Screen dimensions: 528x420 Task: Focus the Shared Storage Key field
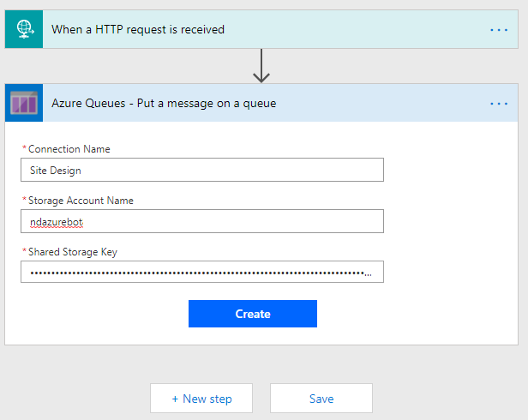202,272
